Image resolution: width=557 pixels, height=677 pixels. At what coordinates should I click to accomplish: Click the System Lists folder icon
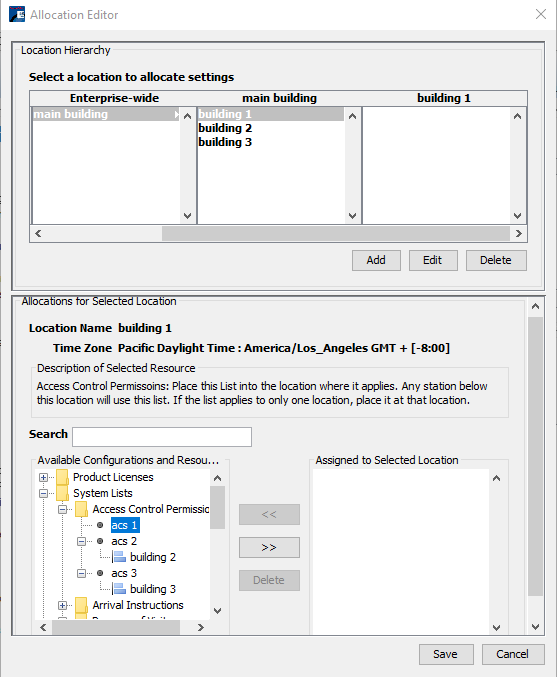[62, 493]
